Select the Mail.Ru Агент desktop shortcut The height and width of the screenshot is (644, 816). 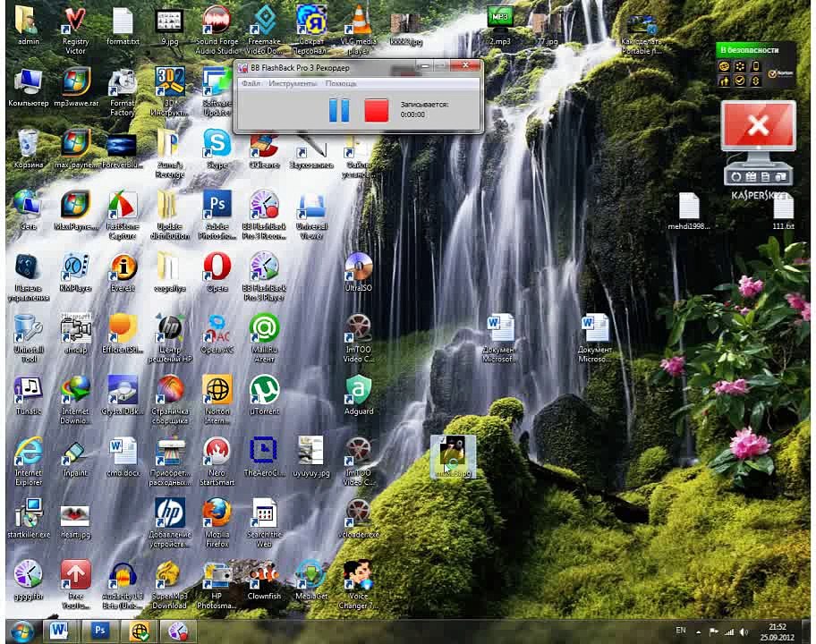pyautogui.click(x=264, y=338)
